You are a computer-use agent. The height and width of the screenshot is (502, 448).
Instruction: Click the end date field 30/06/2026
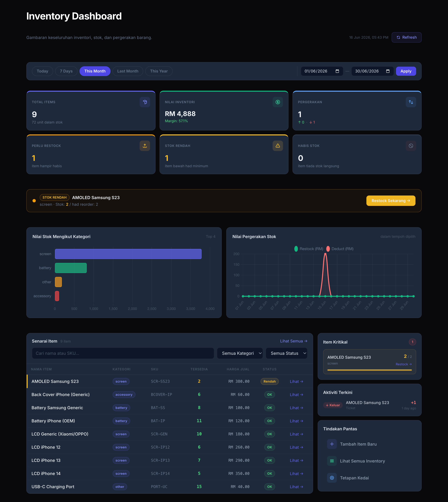tap(372, 71)
